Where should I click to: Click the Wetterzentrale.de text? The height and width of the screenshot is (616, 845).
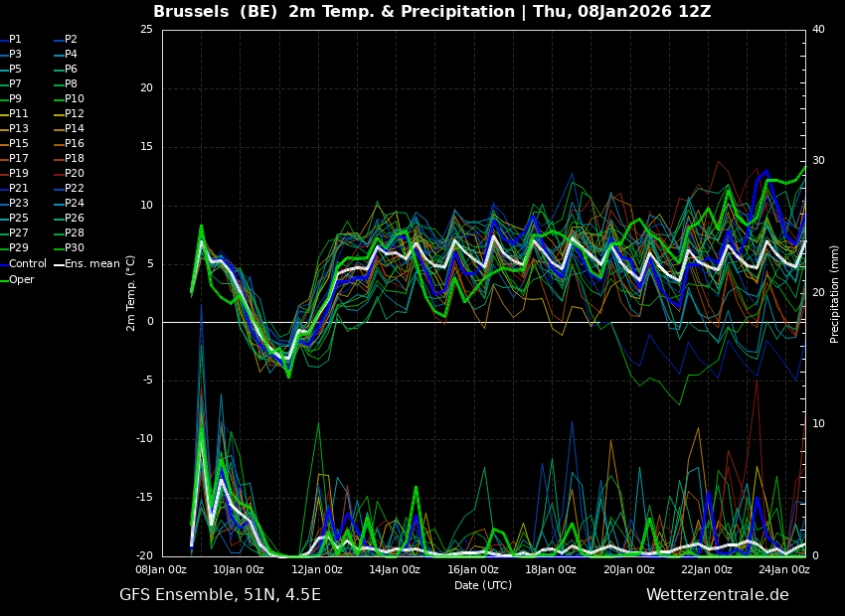717,595
